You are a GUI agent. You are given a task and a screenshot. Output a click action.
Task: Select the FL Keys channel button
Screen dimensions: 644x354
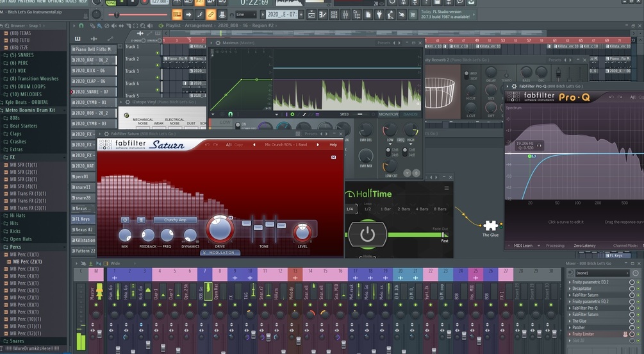coord(83,219)
